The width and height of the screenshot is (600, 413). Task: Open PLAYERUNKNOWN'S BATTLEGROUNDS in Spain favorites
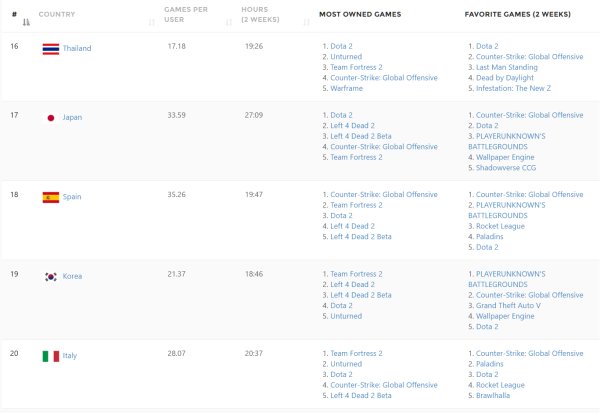coord(507,210)
